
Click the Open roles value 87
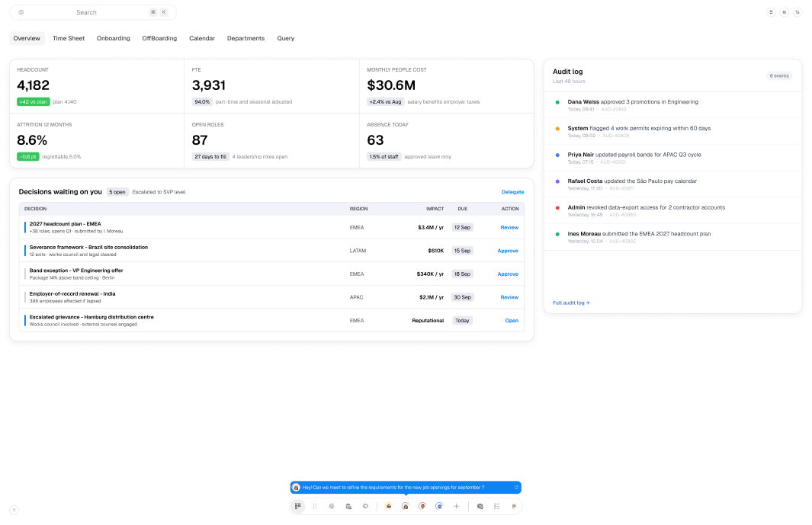[x=200, y=140]
